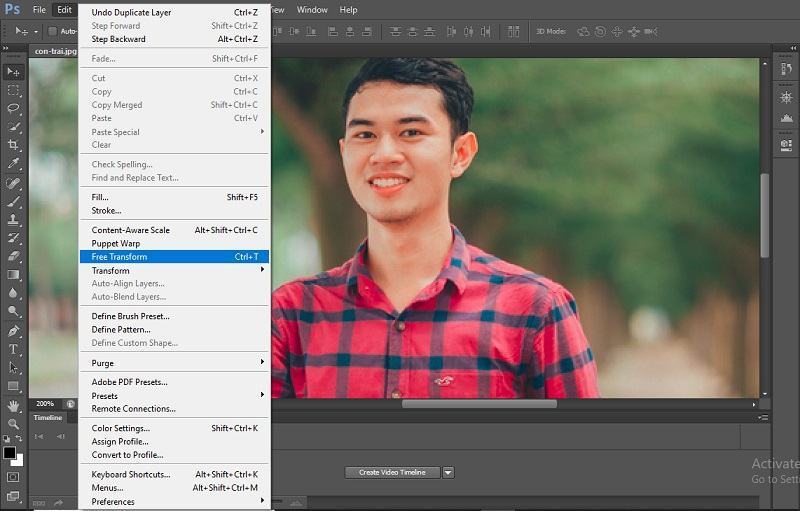
Task: Select the Eyedropper tool
Action: click(13, 163)
